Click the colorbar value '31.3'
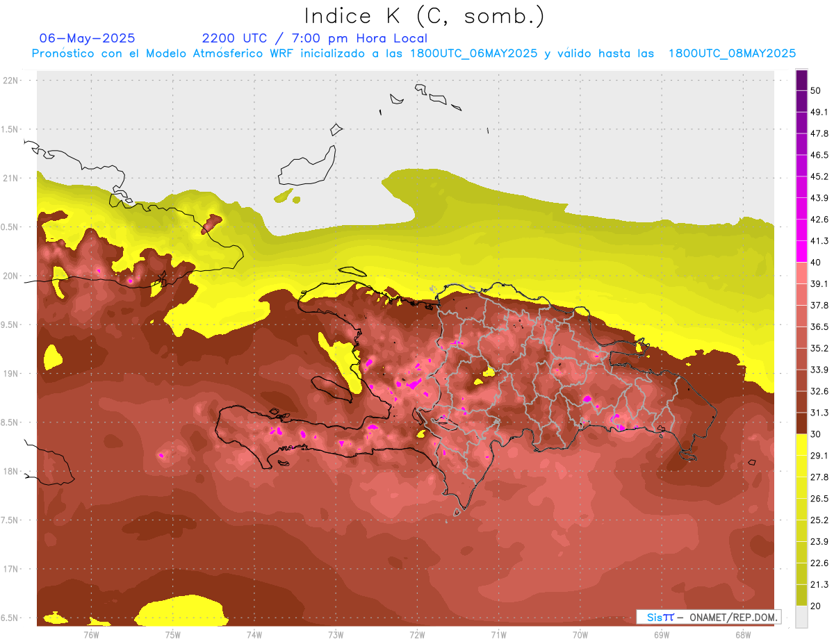 tap(819, 413)
